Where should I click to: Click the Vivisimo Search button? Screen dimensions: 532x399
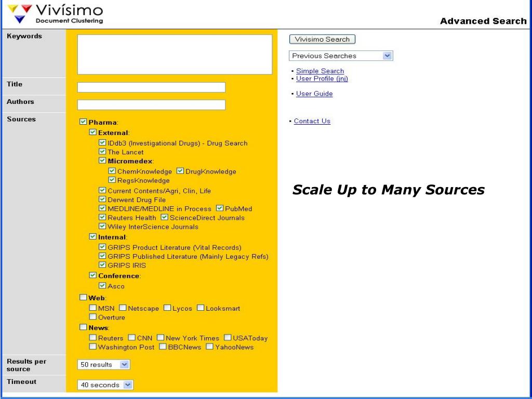coord(322,39)
